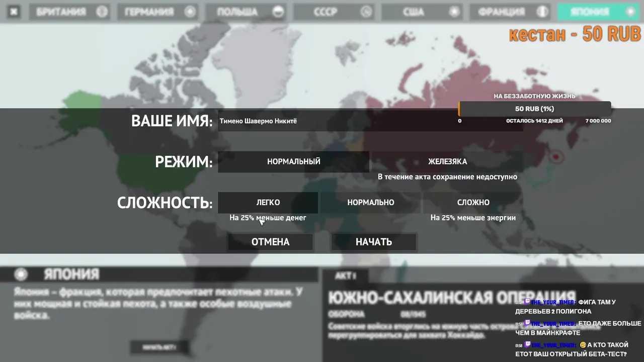Click the Britain emblem icon in the tab
The height and width of the screenshot is (362, 644).
pos(102,12)
